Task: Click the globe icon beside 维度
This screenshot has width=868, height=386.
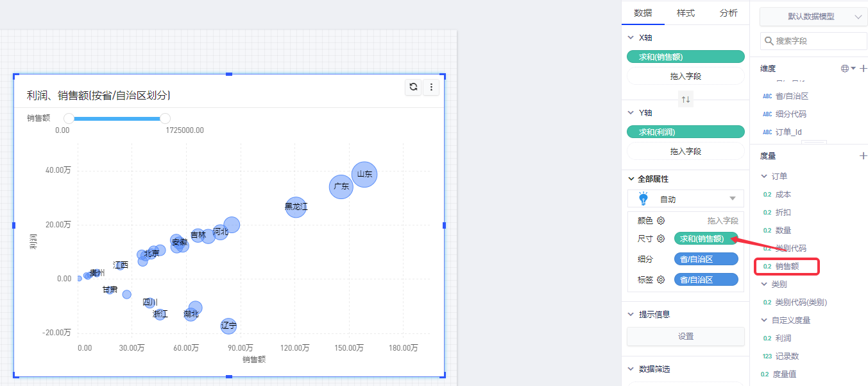Action: 845,68
